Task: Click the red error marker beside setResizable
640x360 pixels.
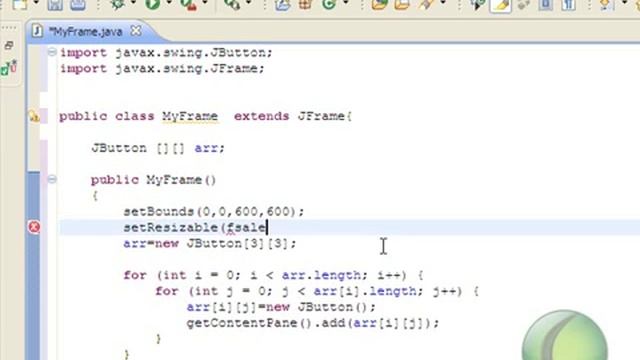Action: (34, 227)
